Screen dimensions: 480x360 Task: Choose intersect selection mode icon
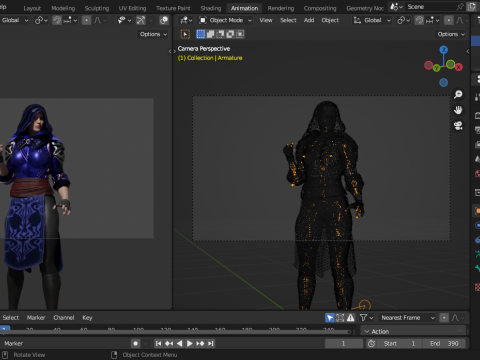[240, 34]
